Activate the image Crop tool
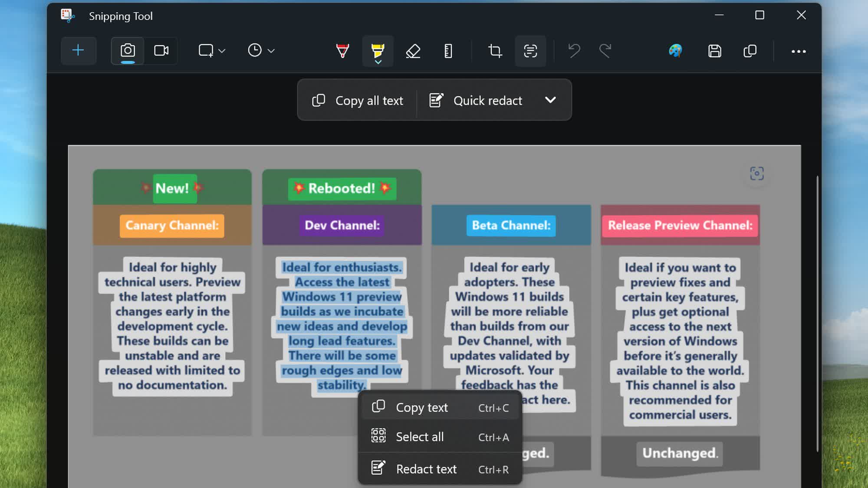The image size is (868, 488). pos(495,51)
